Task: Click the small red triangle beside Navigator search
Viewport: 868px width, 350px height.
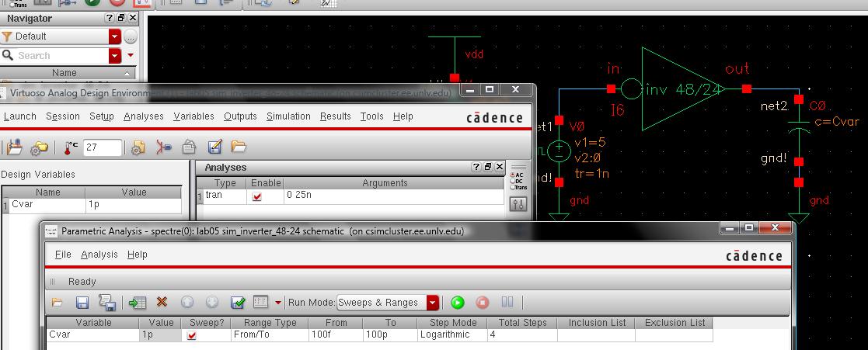Action: (x=131, y=55)
